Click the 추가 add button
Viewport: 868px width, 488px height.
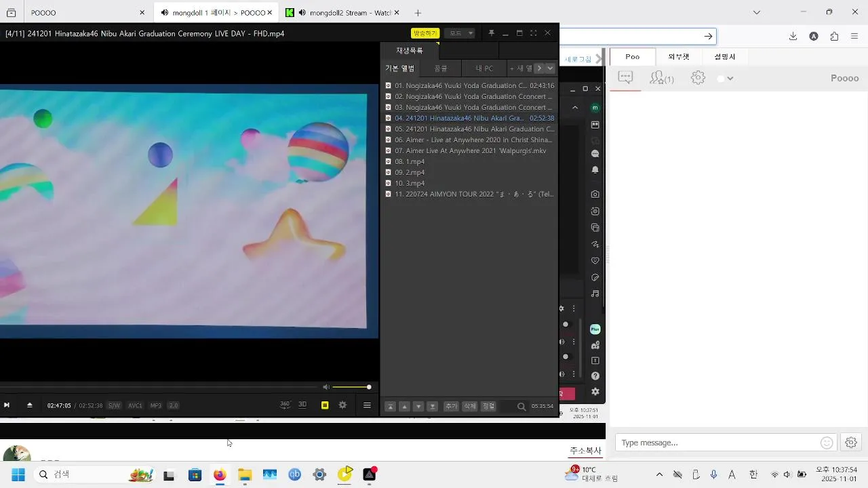point(451,407)
